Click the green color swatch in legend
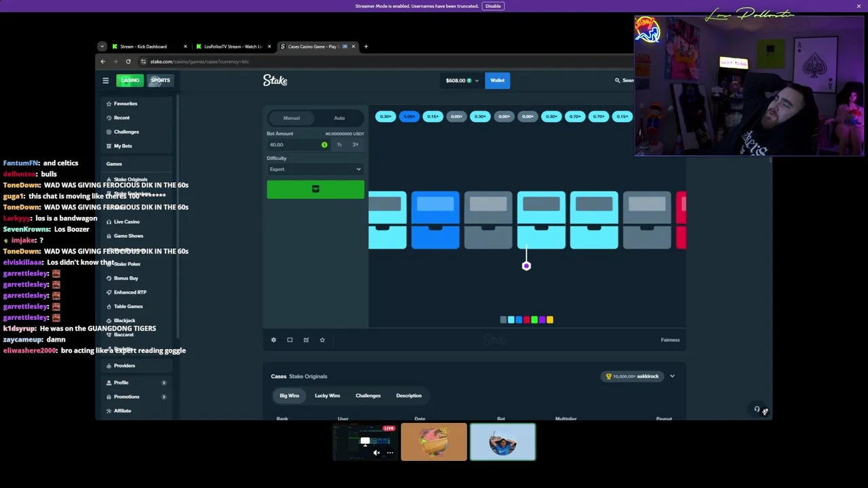 (534, 320)
